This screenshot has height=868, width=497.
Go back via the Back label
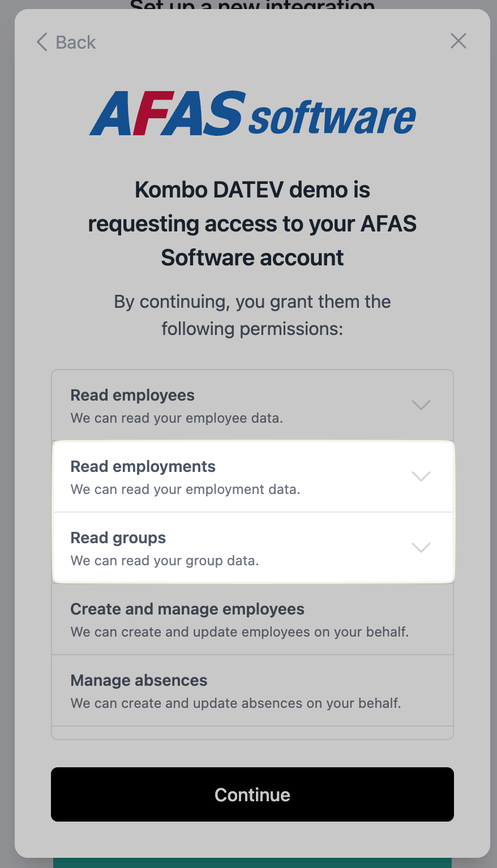click(76, 42)
